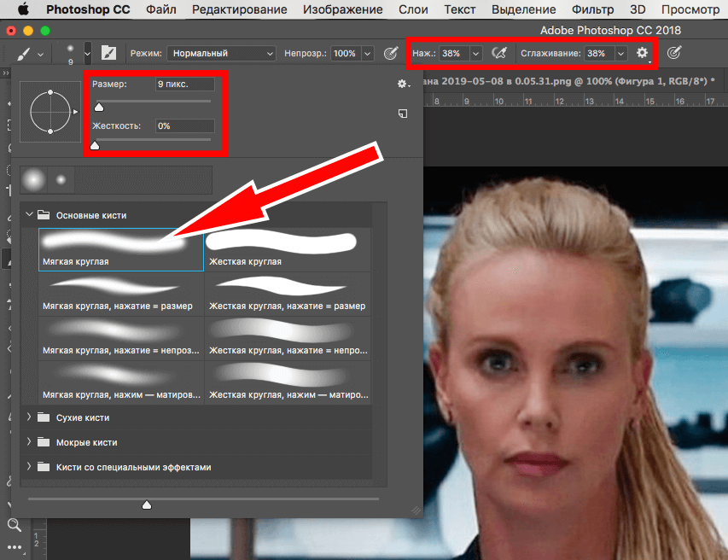Toggle airbrush build-up effects
The image size is (728, 560).
tap(500, 53)
